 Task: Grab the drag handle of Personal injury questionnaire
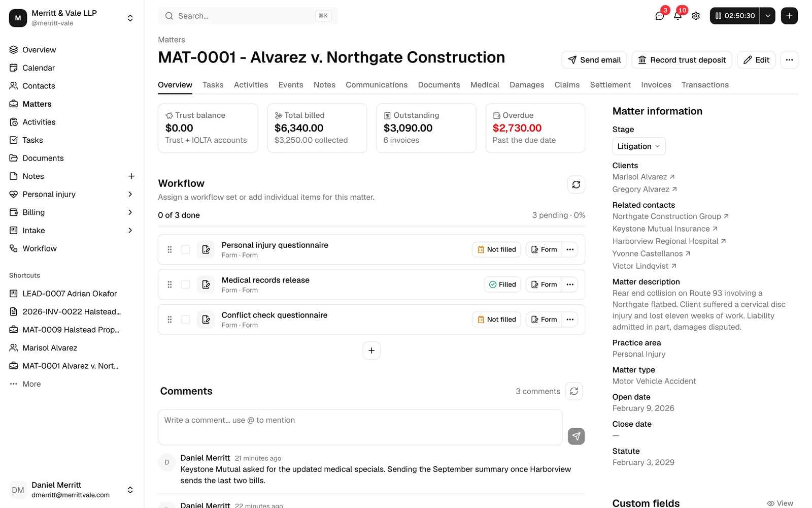tap(170, 249)
